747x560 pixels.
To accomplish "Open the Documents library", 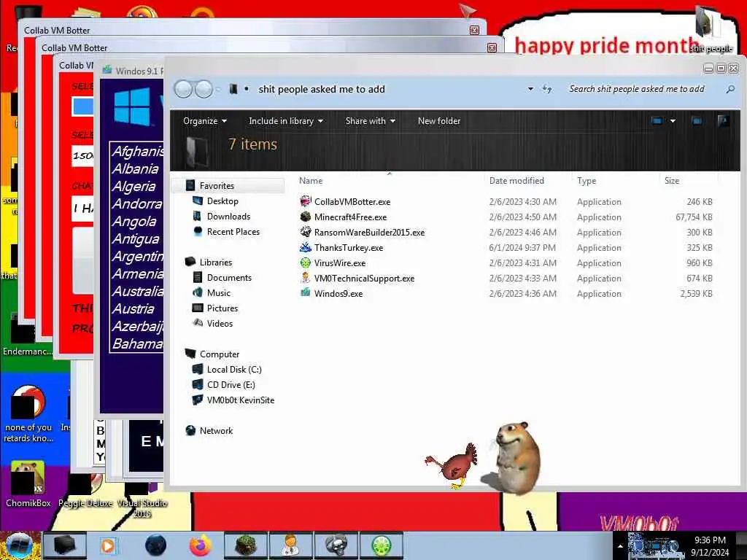I will click(229, 278).
